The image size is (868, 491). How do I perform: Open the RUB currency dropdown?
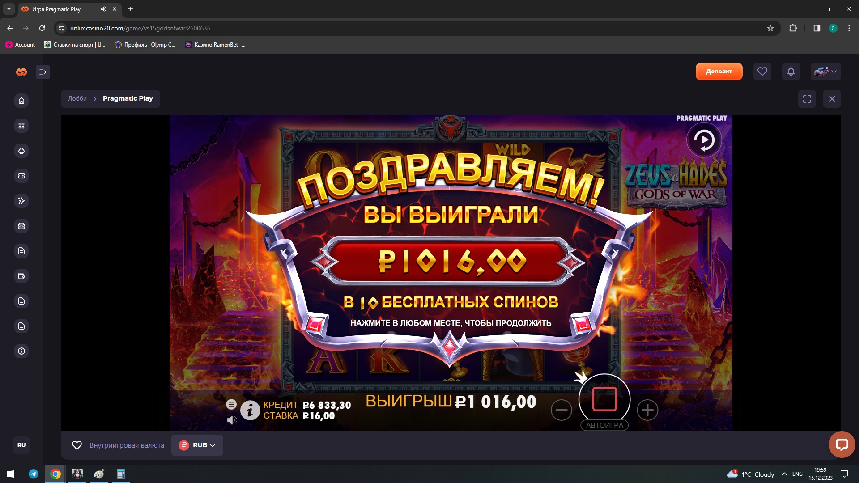(197, 445)
